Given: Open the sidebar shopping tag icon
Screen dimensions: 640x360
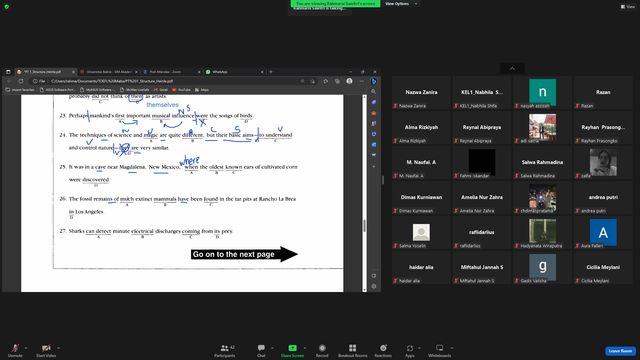Looking at the screenshot, I should [374, 102].
